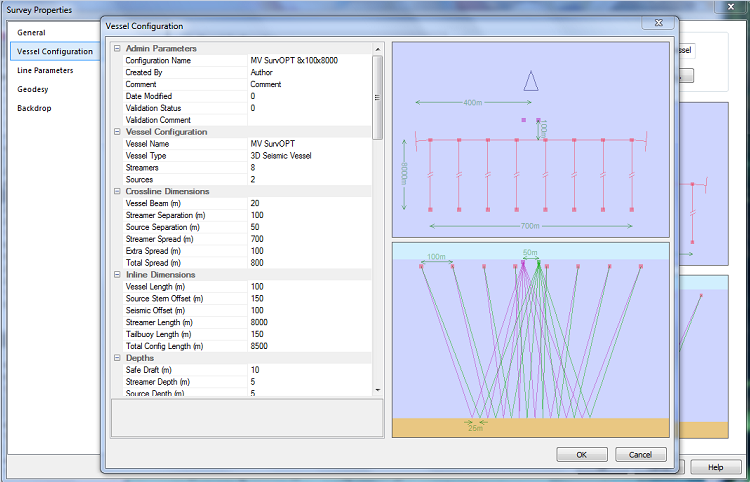Edit the Streamer Length value 8000

point(309,322)
